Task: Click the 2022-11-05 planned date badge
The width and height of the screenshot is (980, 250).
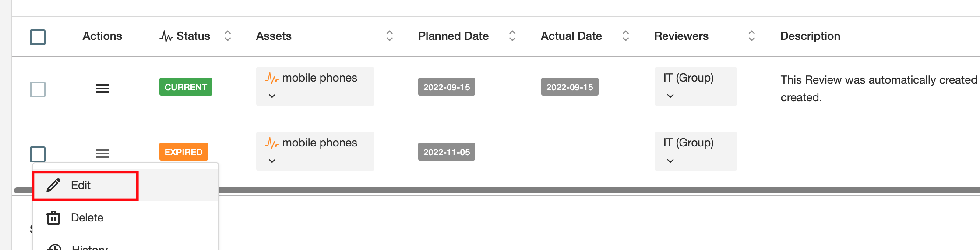Action: (446, 152)
